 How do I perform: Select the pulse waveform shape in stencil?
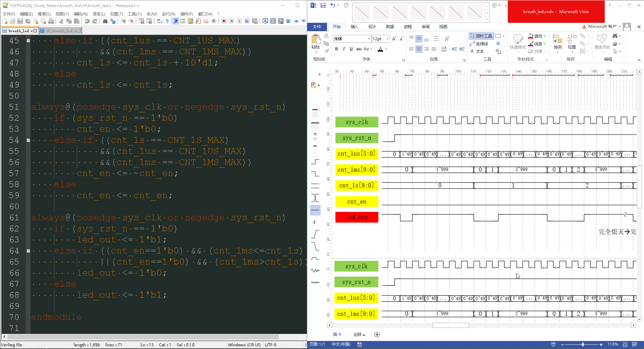point(315,258)
